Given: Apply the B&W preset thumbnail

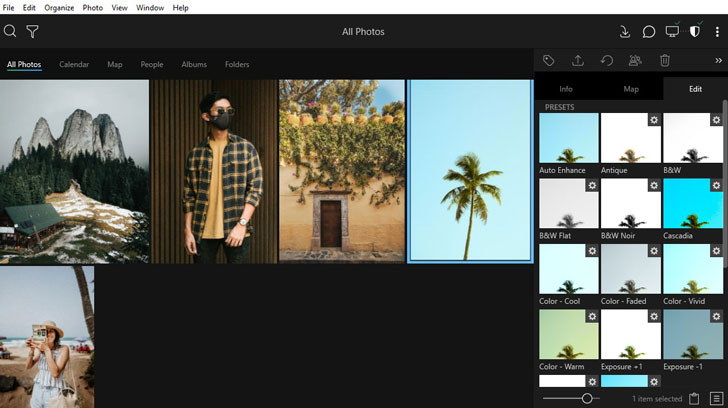Looking at the screenshot, I should click(693, 138).
